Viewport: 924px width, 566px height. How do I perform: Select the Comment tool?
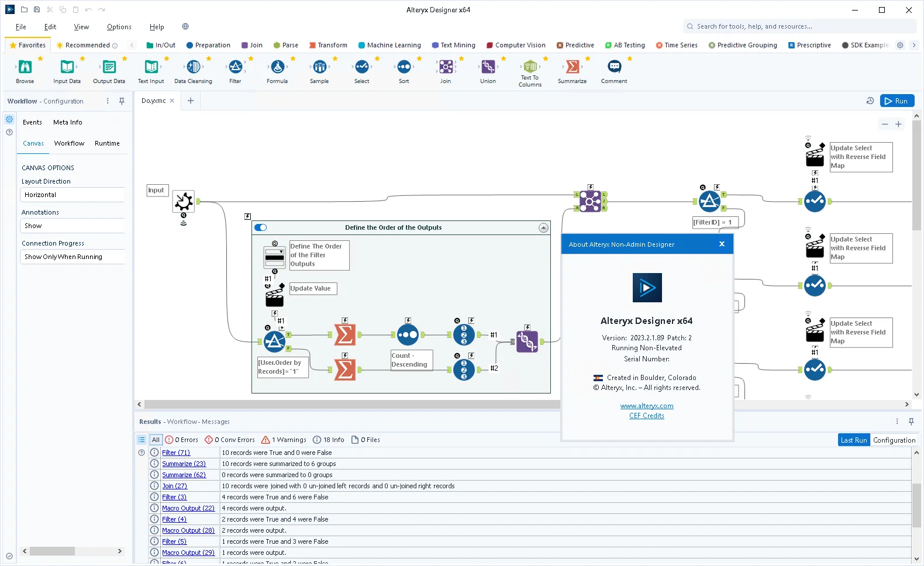[614, 67]
